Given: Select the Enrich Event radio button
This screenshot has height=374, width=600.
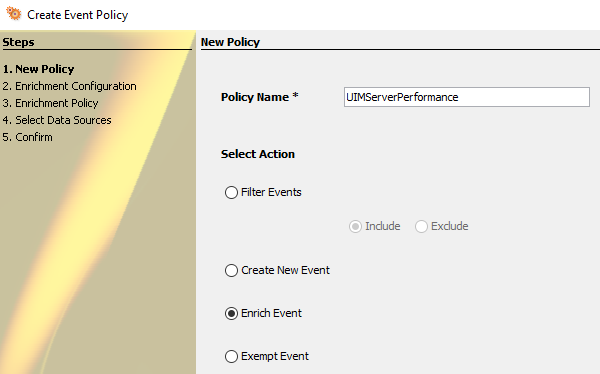Looking at the screenshot, I should pyautogui.click(x=231, y=314).
